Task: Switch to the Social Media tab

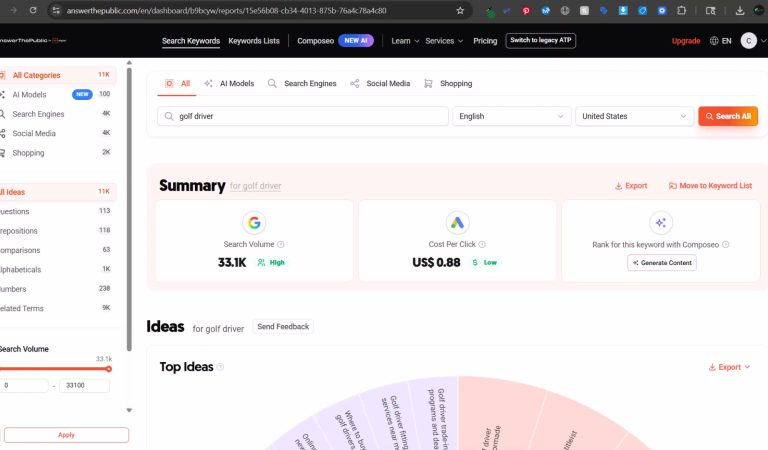Action: [x=380, y=84]
